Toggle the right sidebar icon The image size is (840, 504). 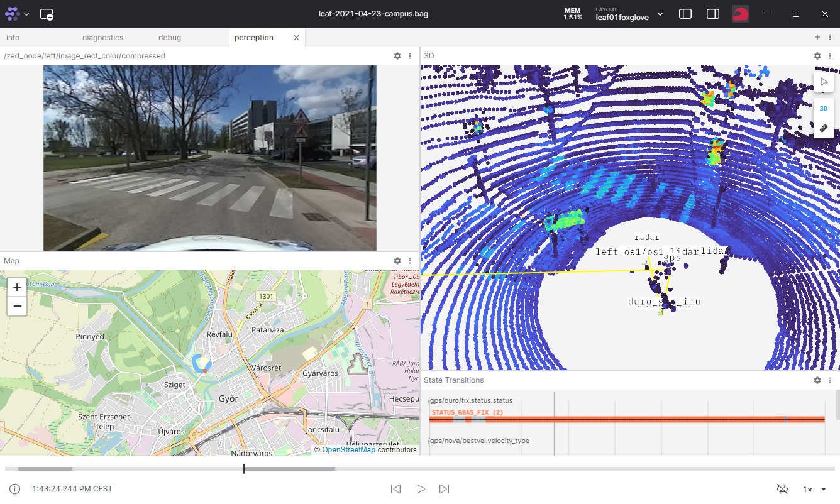pyautogui.click(x=713, y=14)
